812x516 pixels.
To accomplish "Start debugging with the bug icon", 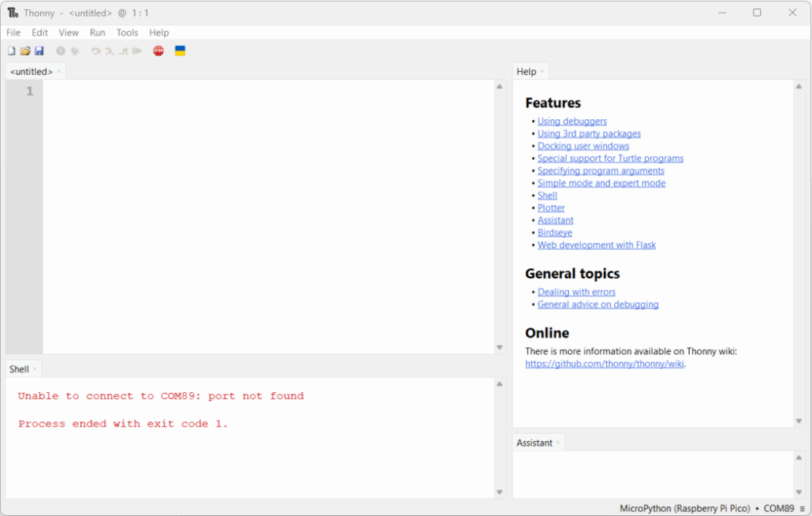I will click(75, 50).
